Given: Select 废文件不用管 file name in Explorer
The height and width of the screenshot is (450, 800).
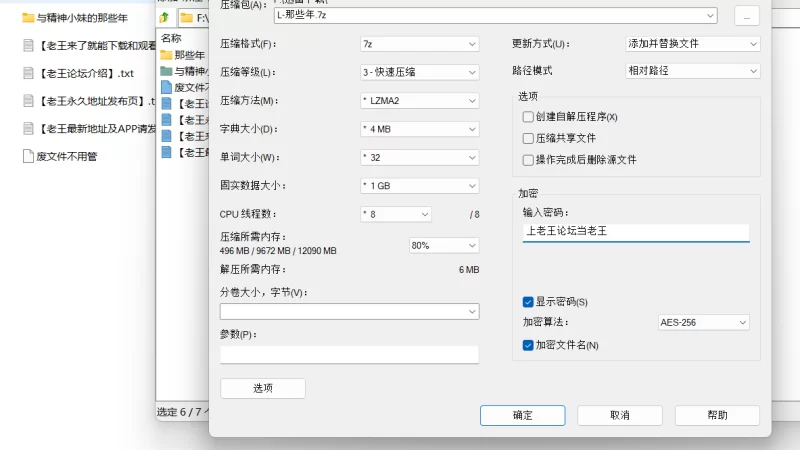Looking at the screenshot, I should 66,156.
